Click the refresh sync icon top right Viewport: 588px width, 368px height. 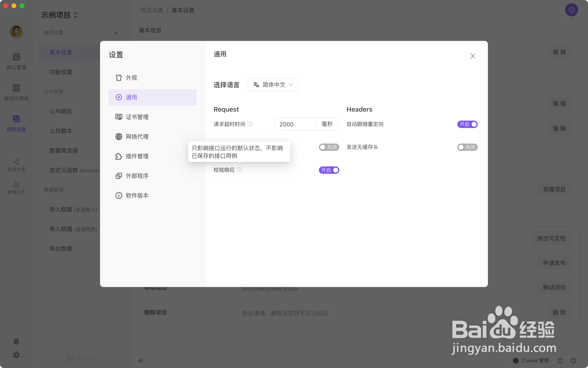571,10
